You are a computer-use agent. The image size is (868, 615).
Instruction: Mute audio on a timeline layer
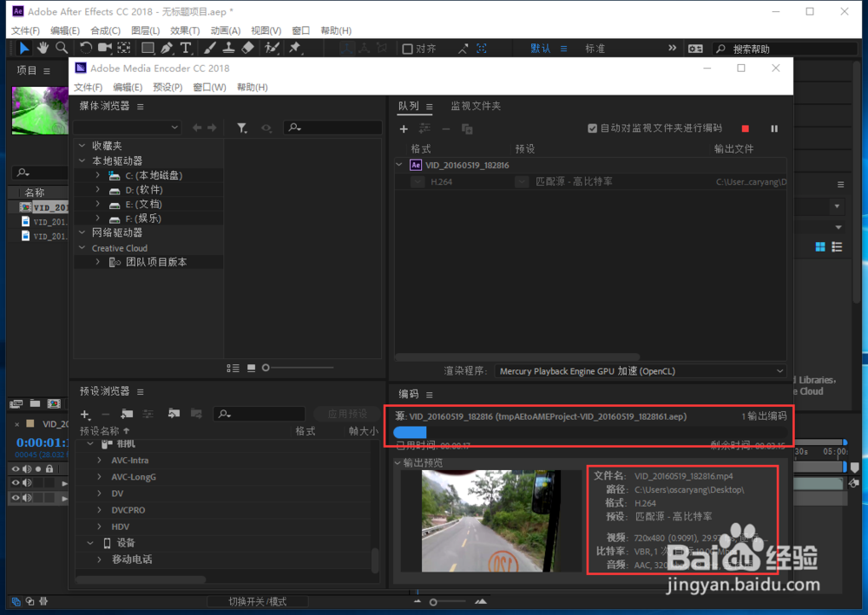(x=27, y=482)
